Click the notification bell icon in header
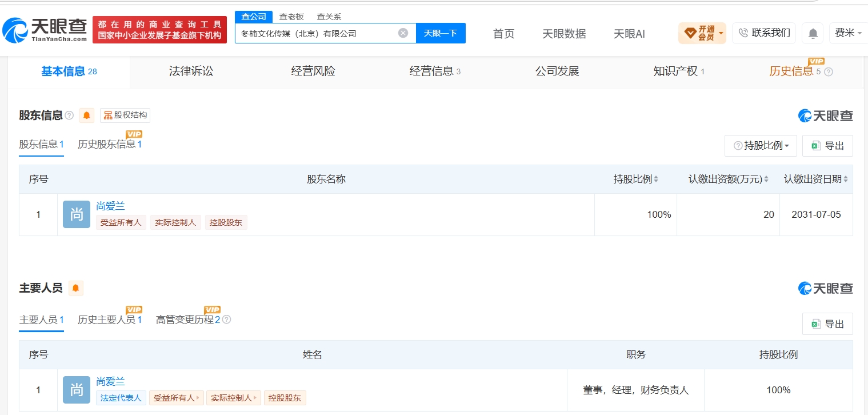868x415 pixels. [x=813, y=33]
